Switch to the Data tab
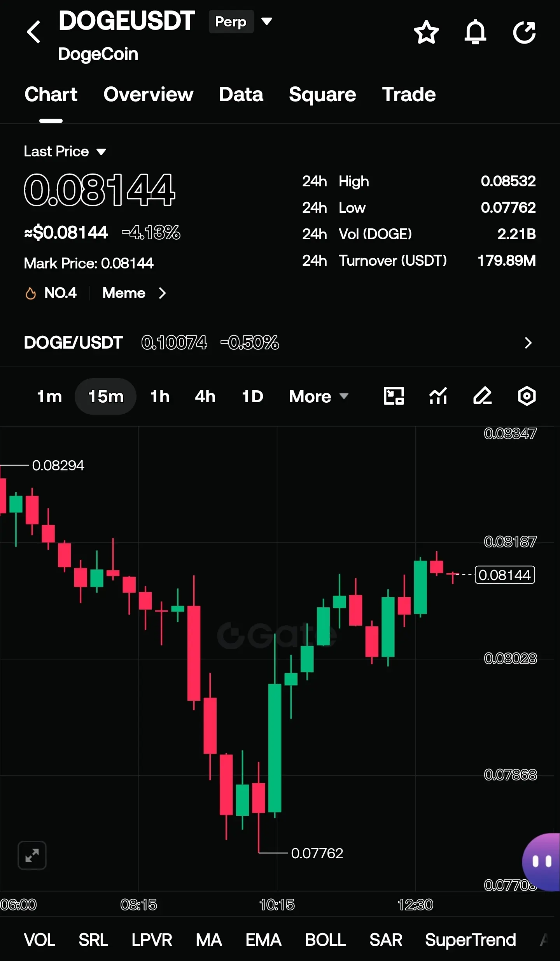This screenshot has height=961, width=560. tap(241, 94)
